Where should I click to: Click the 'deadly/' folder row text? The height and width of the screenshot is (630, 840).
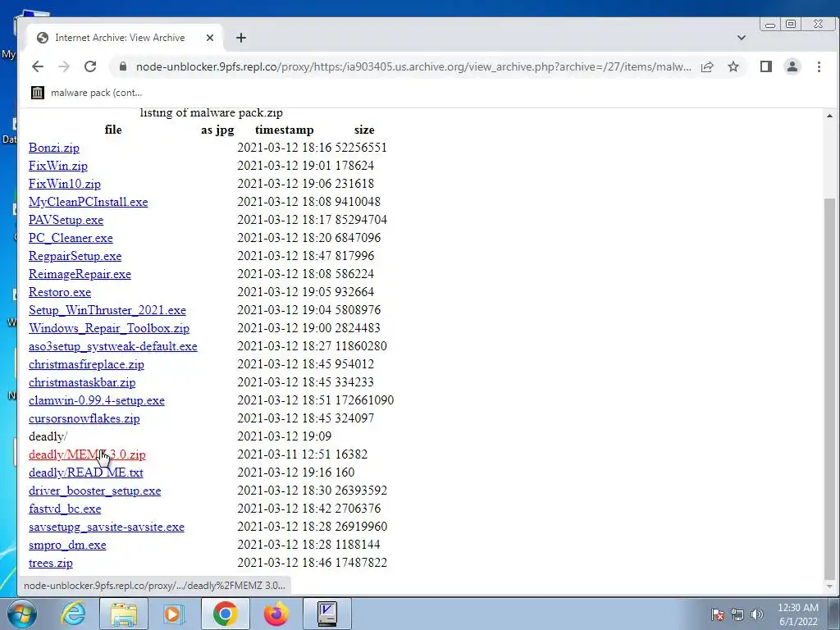coord(48,436)
